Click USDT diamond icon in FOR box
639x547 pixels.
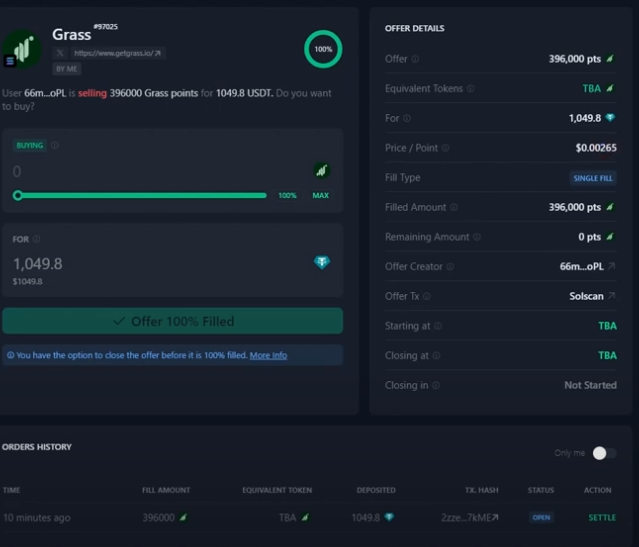tap(322, 262)
